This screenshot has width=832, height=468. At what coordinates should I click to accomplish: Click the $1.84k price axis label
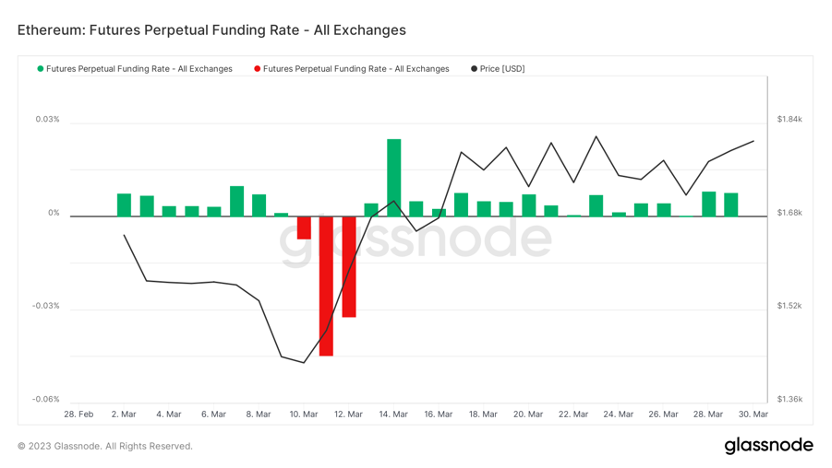[x=790, y=119]
